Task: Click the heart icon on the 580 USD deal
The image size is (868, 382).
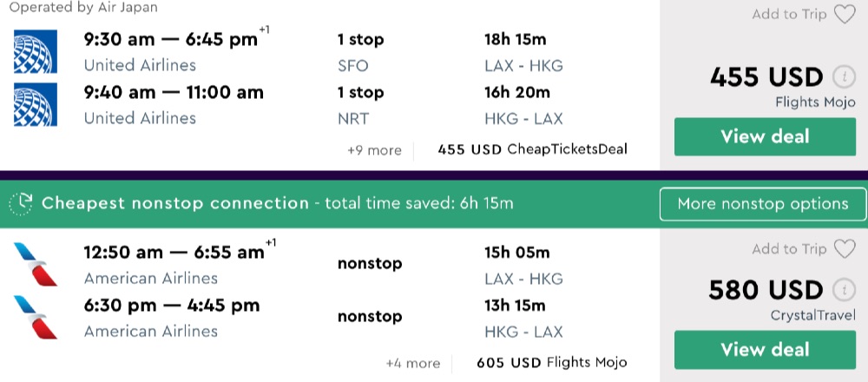Action: point(844,249)
